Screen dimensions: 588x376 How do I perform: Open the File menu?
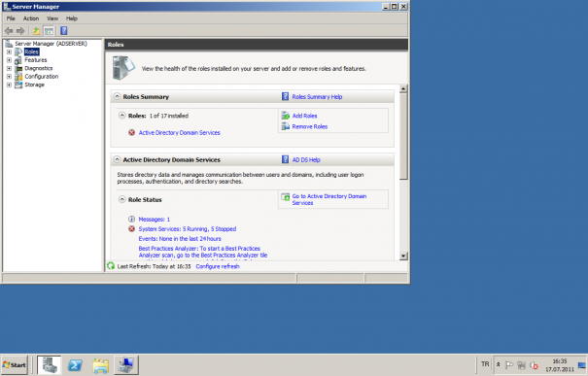pos(11,18)
